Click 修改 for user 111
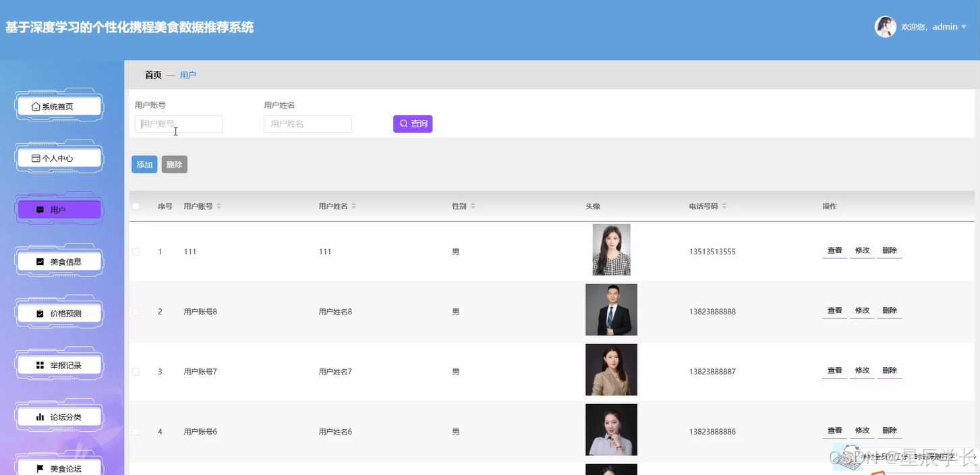The height and width of the screenshot is (475, 980). click(862, 250)
